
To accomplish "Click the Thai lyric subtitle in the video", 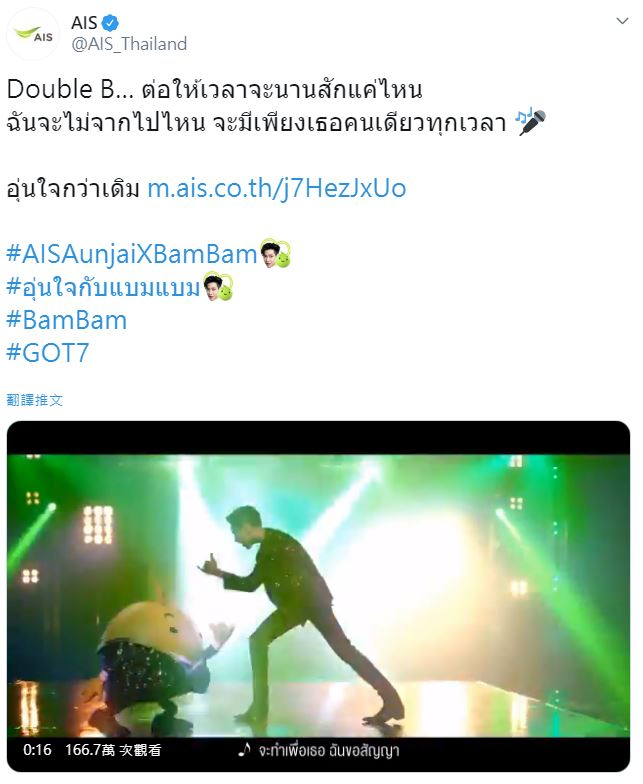I will pyautogui.click(x=329, y=750).
